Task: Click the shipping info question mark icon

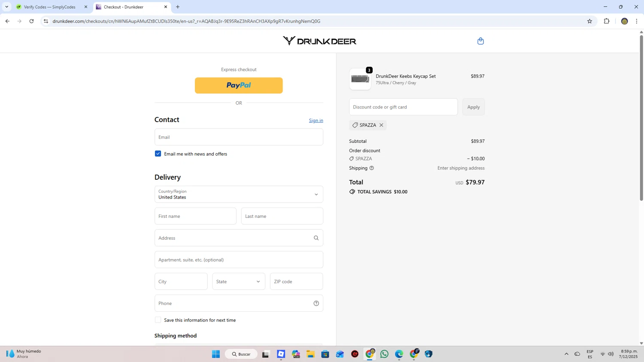Action: (x=372, y=168)
